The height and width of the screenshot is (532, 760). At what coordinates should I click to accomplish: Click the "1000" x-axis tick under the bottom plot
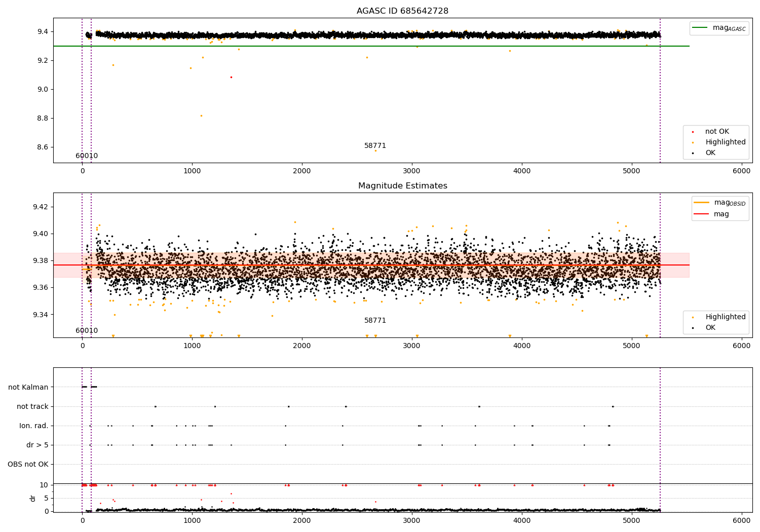pyautogui.click(x=192, y=521)
